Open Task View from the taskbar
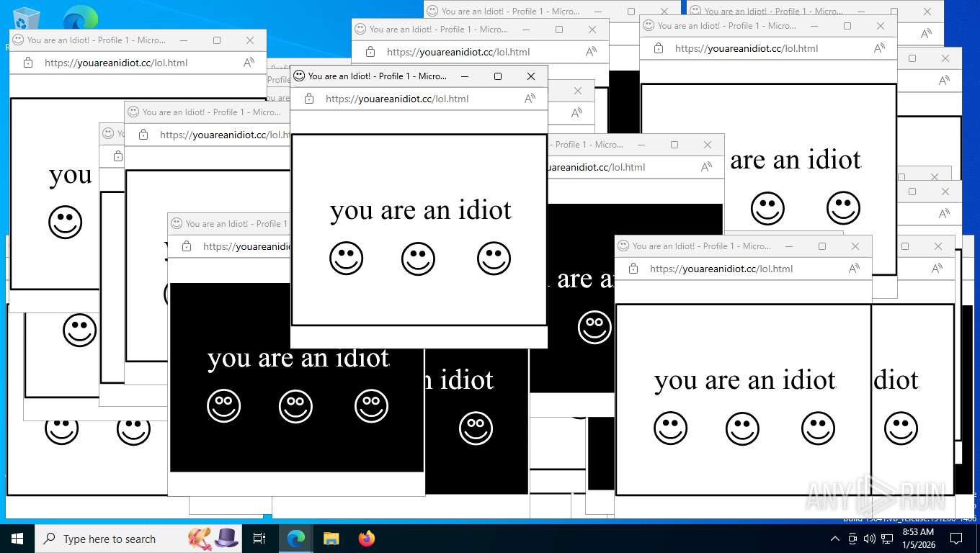This screenshot has height=553, width=980. point(259,539)
